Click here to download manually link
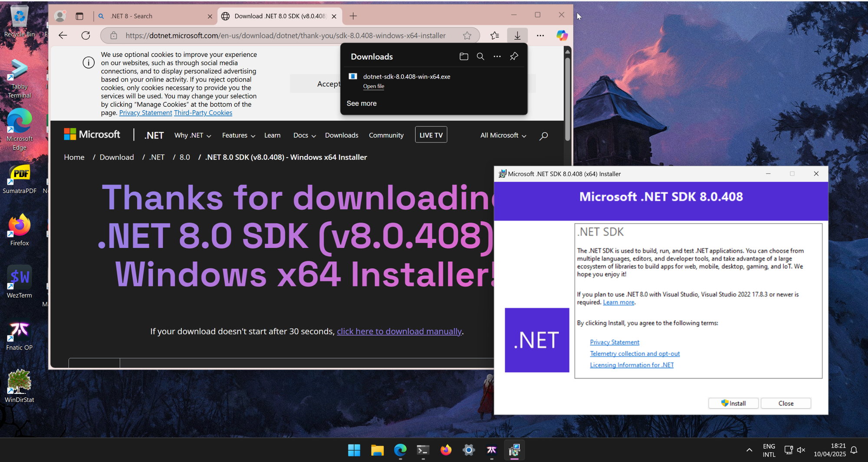The image size is (868, 462). (399, 331)
